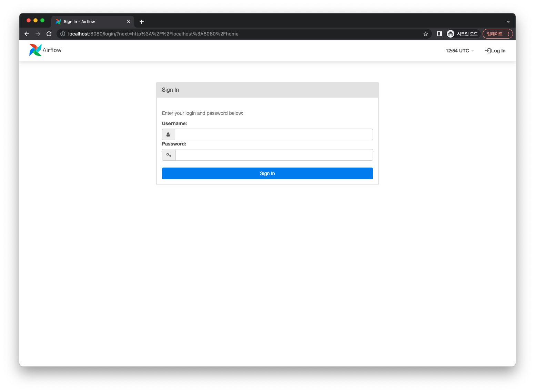Viewport: 535px width, 392px height.
Task: Open the incognito mode indicator
Action: point(462,34)
